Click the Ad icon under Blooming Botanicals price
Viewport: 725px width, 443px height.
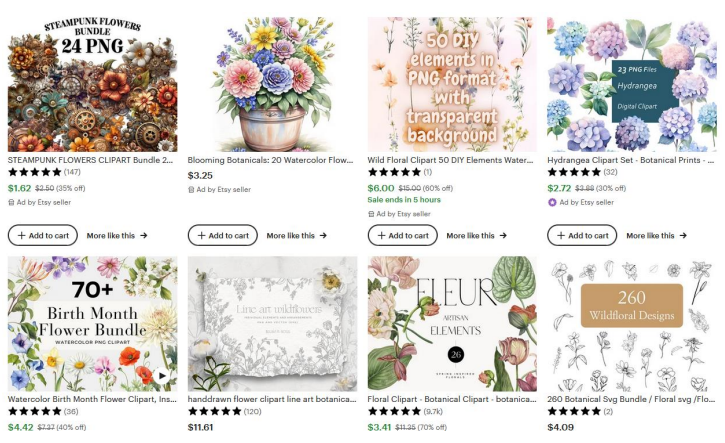click(191, 190)
